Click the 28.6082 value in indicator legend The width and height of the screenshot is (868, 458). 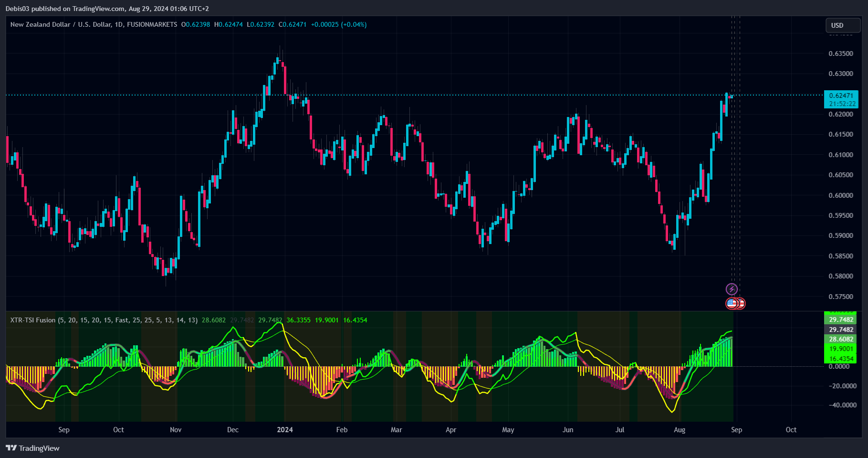click(x=214, y=320)
